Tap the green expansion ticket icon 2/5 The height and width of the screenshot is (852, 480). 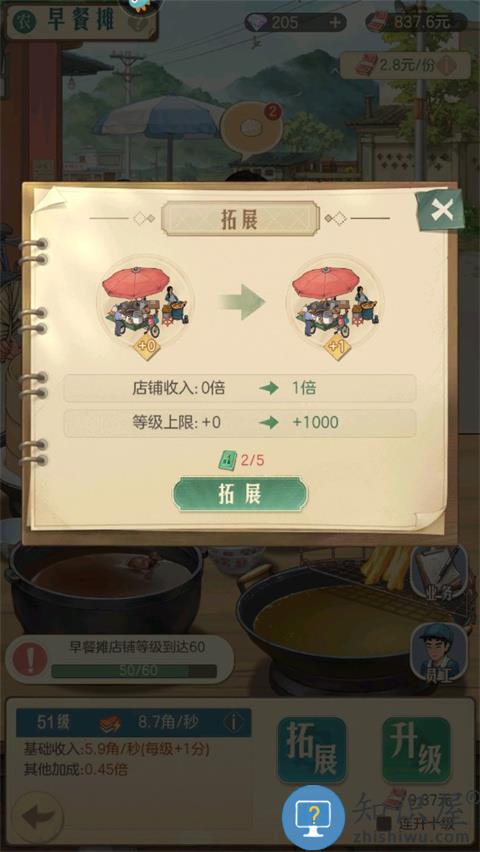click(227, 461)
